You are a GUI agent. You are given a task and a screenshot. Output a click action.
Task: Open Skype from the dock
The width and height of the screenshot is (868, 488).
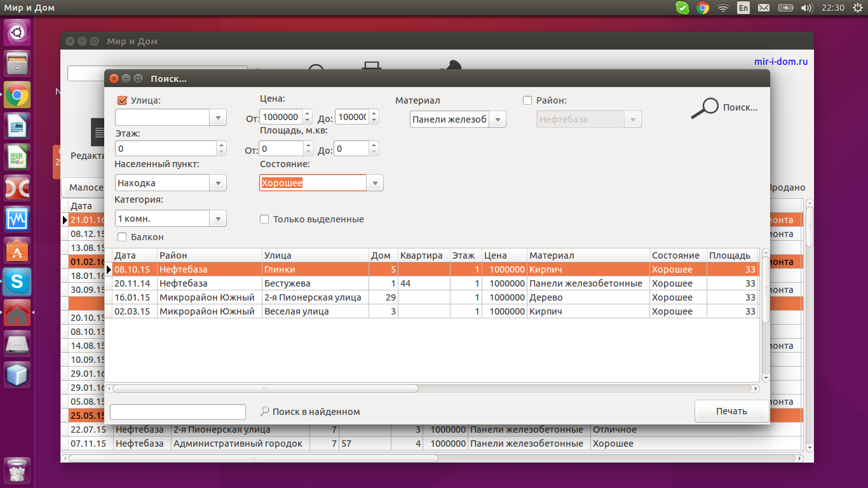(x=17, y=281)
